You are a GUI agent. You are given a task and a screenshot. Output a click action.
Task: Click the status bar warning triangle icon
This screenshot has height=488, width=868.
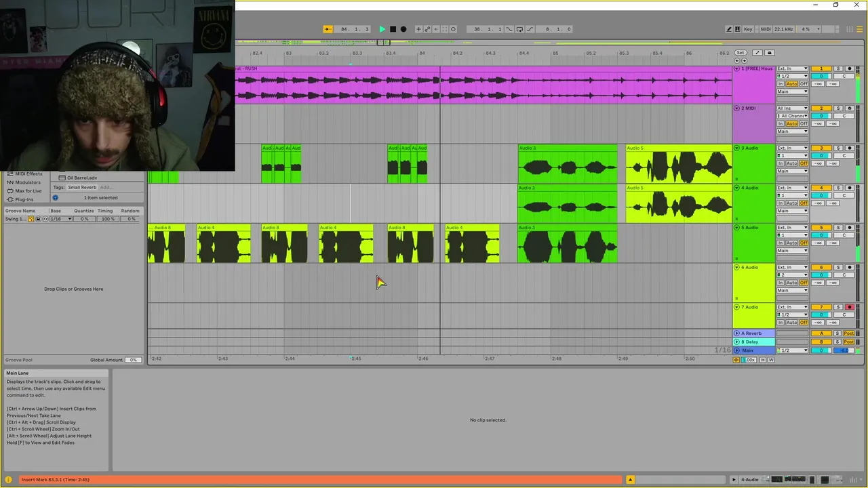point(630,480)
